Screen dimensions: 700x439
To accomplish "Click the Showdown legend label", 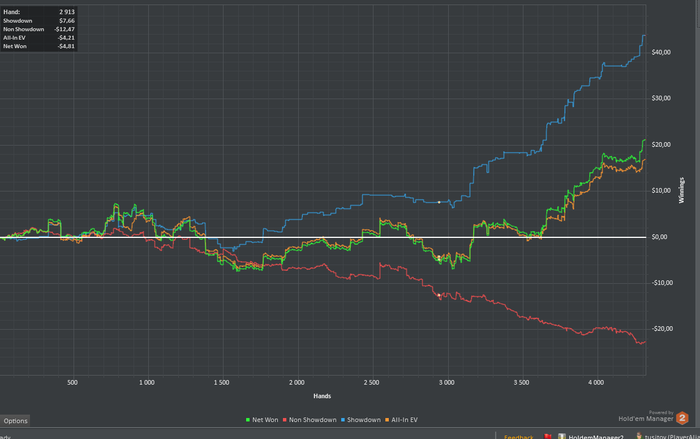I will [x=364, y=420].
